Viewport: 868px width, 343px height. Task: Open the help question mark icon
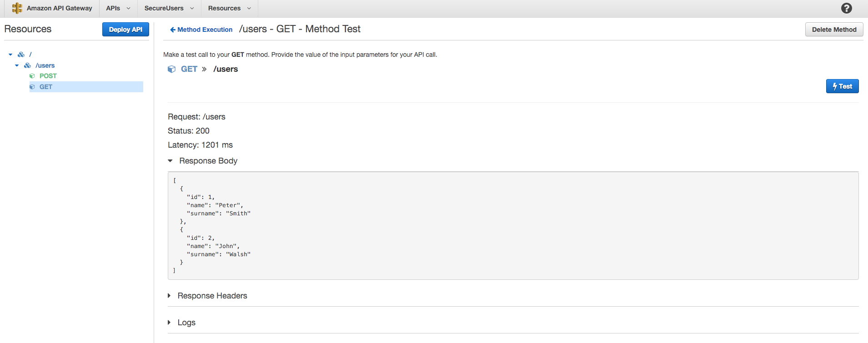(x=846, y=8)
